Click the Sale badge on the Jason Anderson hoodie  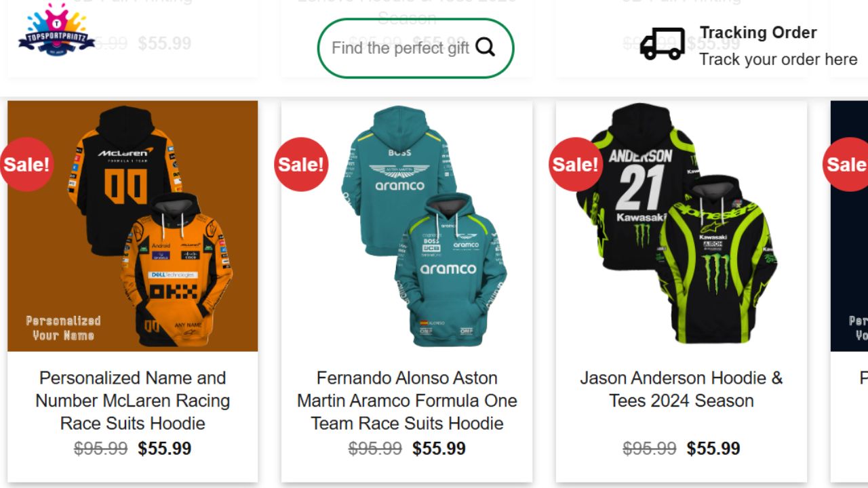[x=575, y=163]
